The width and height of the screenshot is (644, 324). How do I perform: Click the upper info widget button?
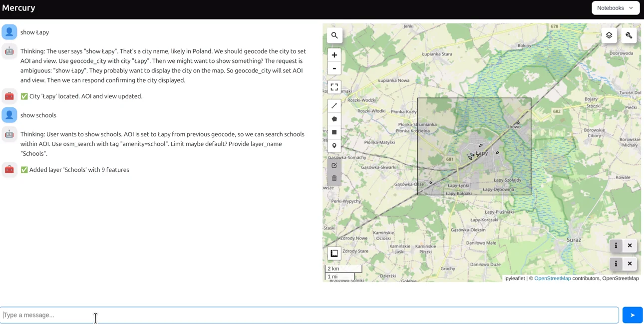tap(616, 246)
